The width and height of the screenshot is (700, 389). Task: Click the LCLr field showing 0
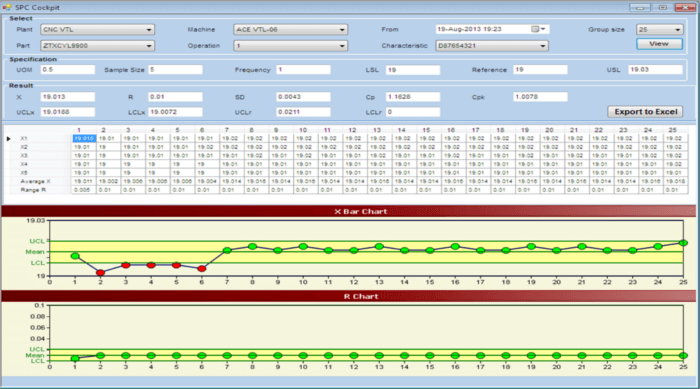(413, 112)
